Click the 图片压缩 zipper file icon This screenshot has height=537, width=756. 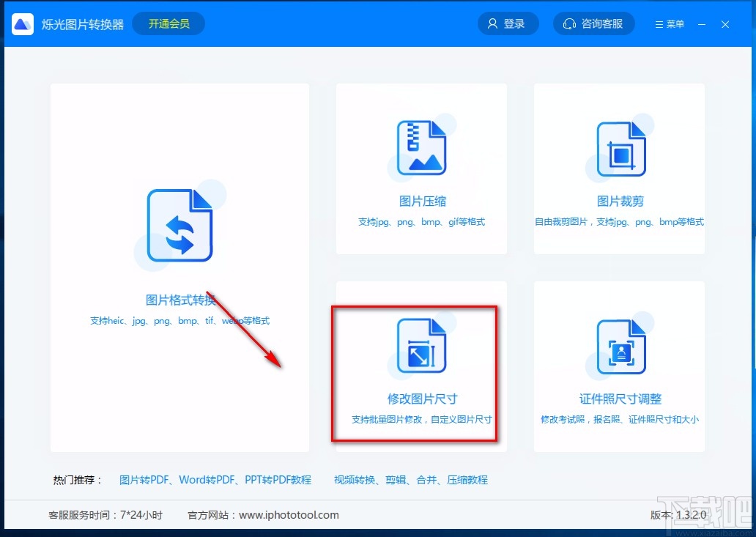tap(422, 147)
